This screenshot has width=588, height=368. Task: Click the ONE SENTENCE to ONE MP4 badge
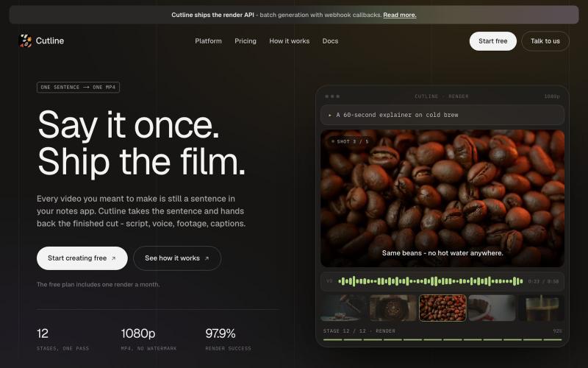coord(78,87)
